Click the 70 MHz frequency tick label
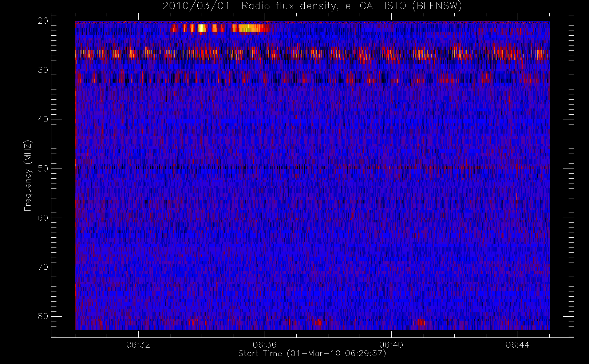 click(43, 267)
